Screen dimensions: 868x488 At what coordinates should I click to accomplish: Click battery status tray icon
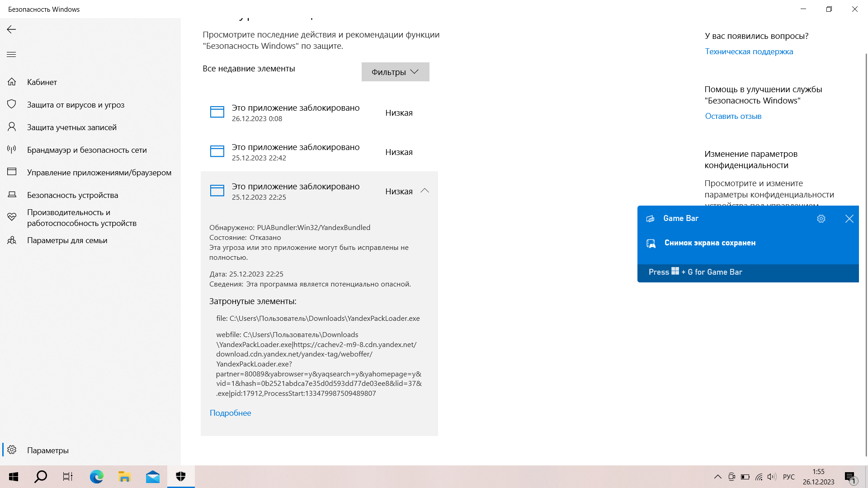(x=745, y=477)
